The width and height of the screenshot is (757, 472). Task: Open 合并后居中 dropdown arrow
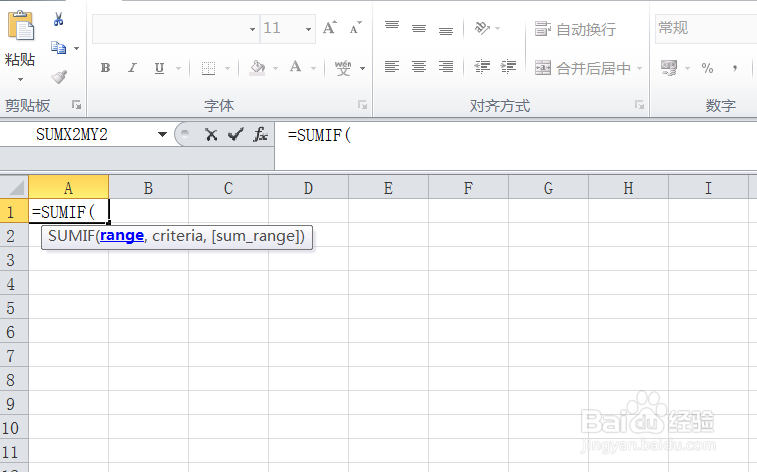[640, 69]
